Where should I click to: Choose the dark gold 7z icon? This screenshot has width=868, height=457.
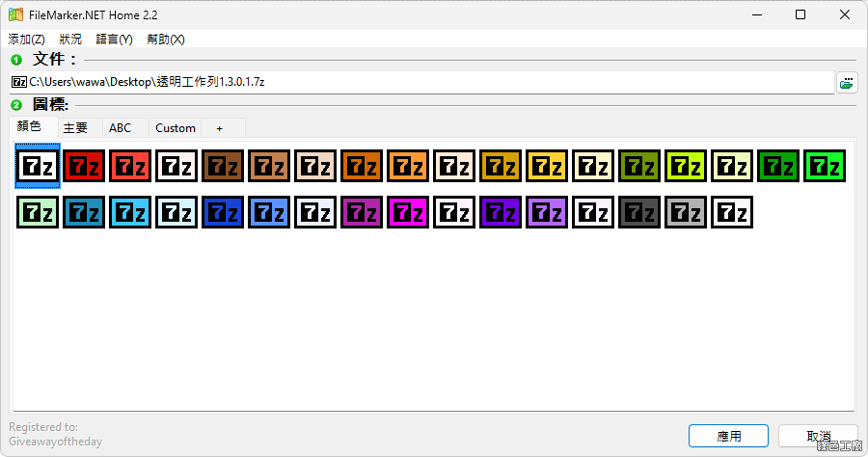(501, 166)
